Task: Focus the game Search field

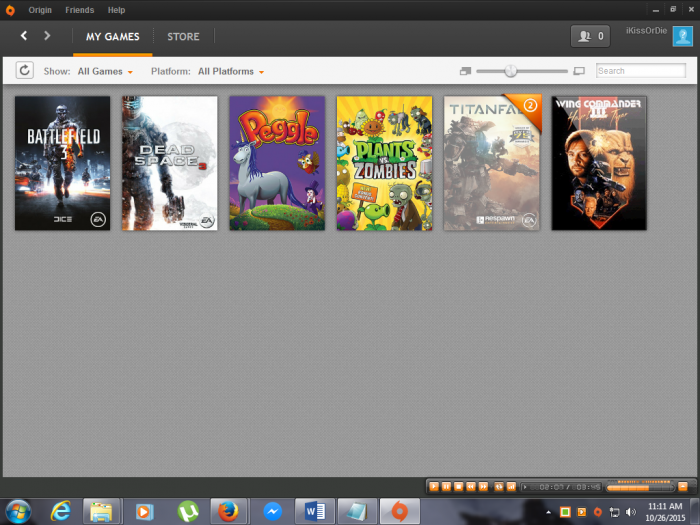Action: click(x=641, y=71)
